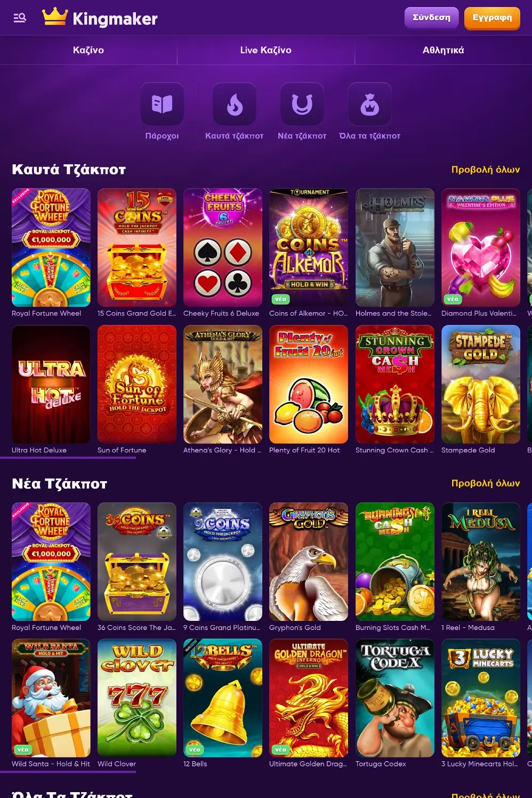The image size is (532, 798).
Task: View all Νέα Τζάκποτ games
Action: tap(485, 483)
